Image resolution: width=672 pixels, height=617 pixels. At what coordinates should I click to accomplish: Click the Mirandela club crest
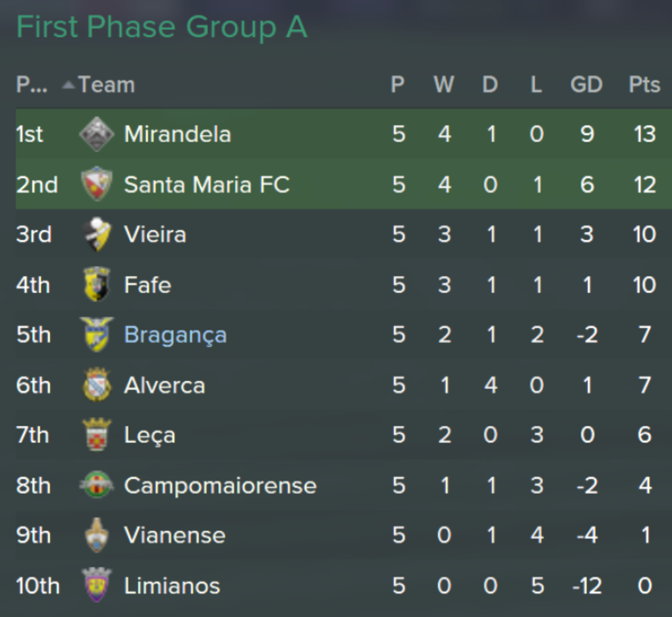pyautogui.click(x=96, y=134)
